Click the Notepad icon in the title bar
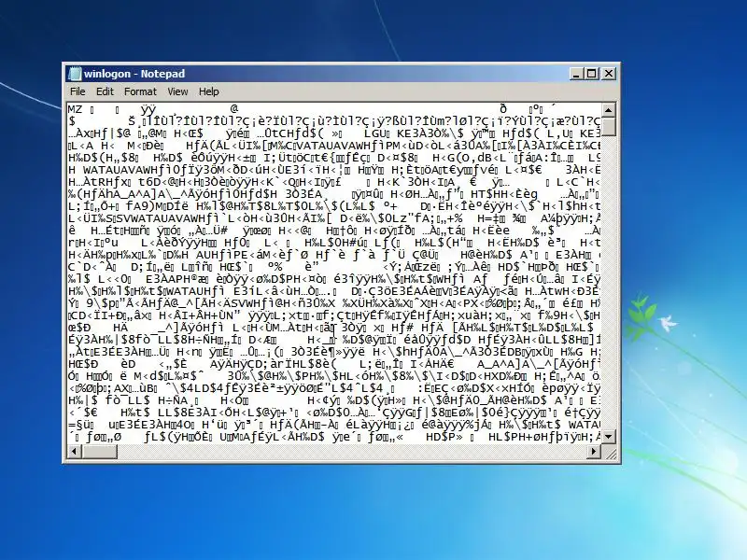 75,74
